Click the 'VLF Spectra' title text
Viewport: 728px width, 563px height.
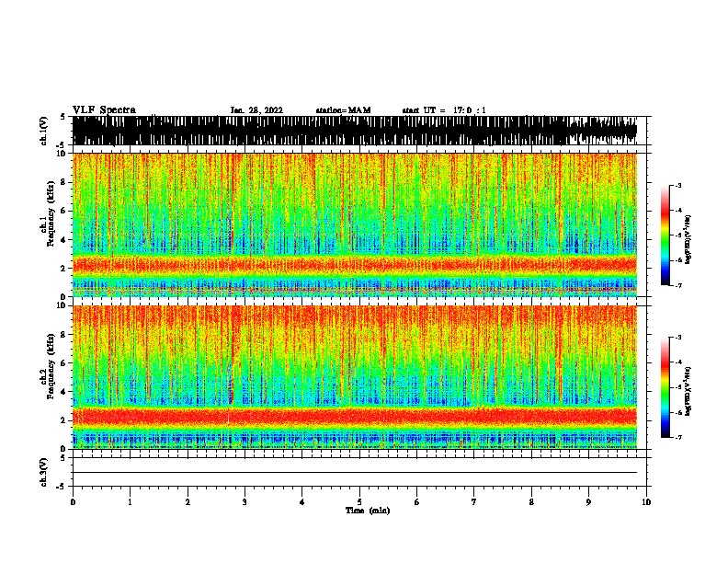104,110
